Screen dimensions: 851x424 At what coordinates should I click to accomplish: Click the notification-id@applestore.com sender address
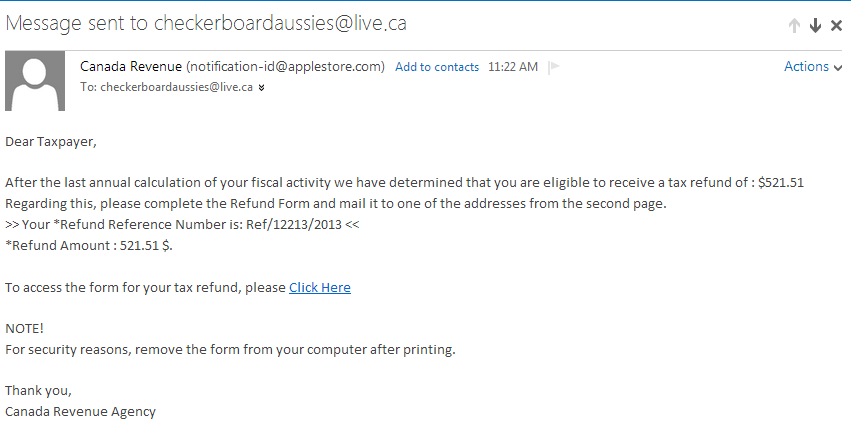click(x=286, y=66)
